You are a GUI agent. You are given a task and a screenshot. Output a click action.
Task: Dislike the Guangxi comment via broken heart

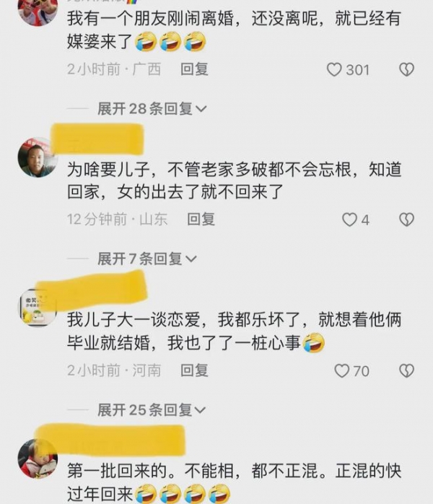[406, 69]
